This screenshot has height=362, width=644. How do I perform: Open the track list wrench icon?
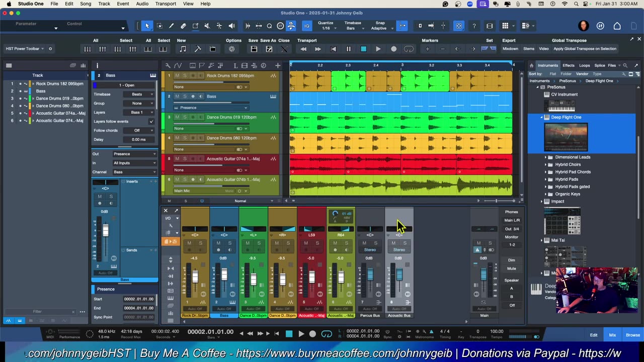tap(169, 65)
